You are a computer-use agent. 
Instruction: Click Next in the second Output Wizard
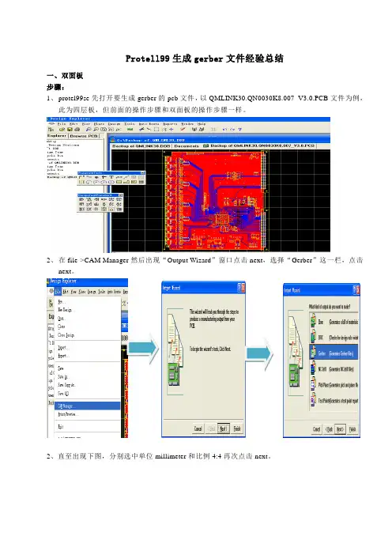340,429
